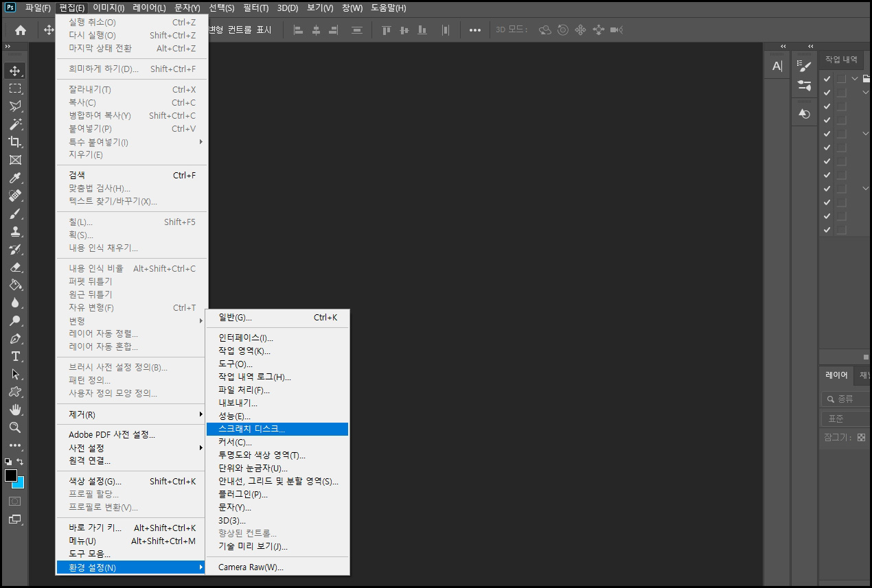Collapse the action set folder chevron
Screen dimensions: 872x588
[855, 79]
